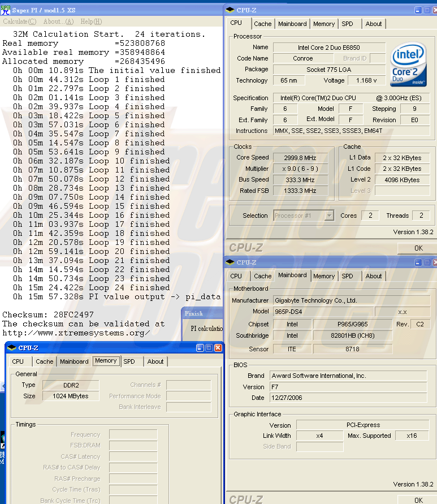This screenshot has width=437, height=504.
Task: Open the About menu in Super PI
Action: [58, 21]
